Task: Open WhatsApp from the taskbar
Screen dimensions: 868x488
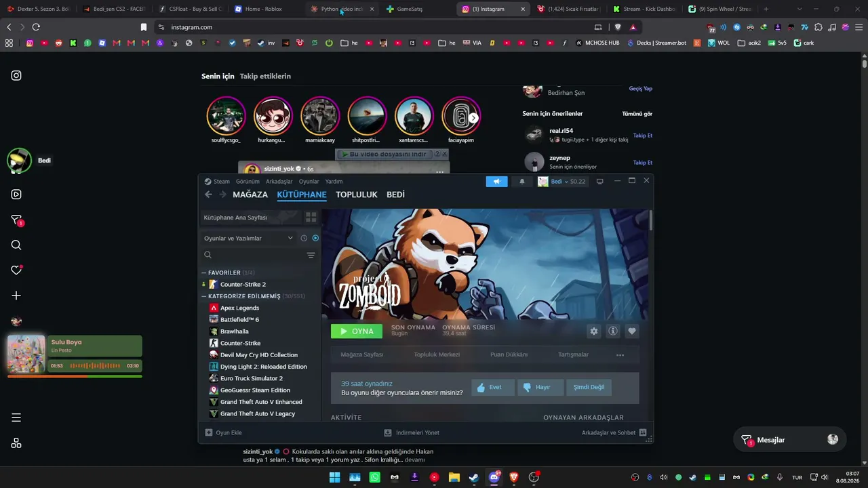Action: 375,477
